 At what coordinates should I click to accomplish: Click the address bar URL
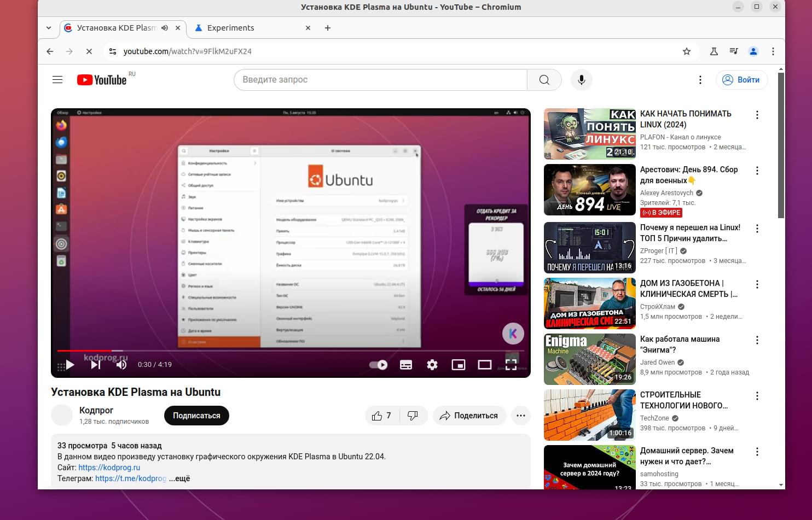[188, 51]
